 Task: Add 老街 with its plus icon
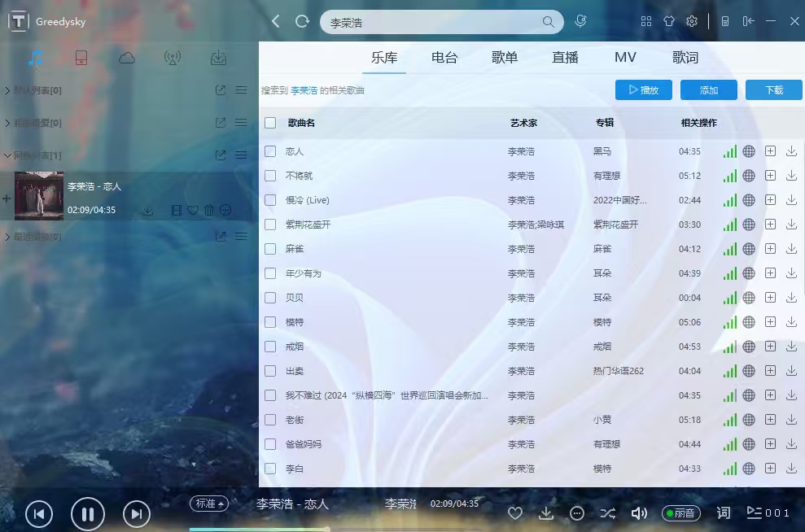(x=770, y=420)
